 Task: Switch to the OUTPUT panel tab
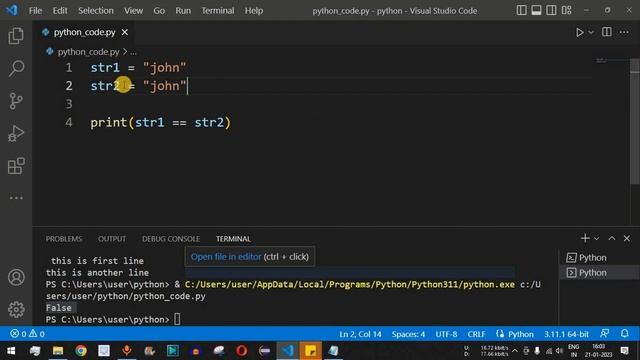(x=112, y=239)
